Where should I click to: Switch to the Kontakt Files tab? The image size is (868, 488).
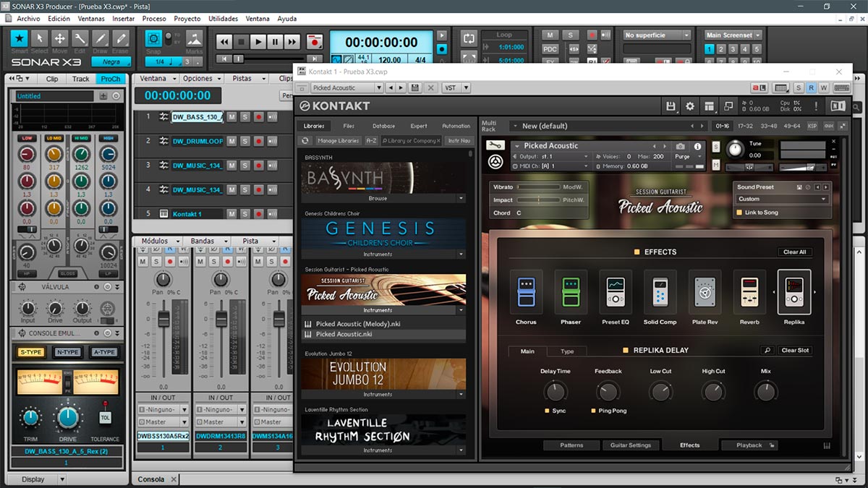coord(349,126)
